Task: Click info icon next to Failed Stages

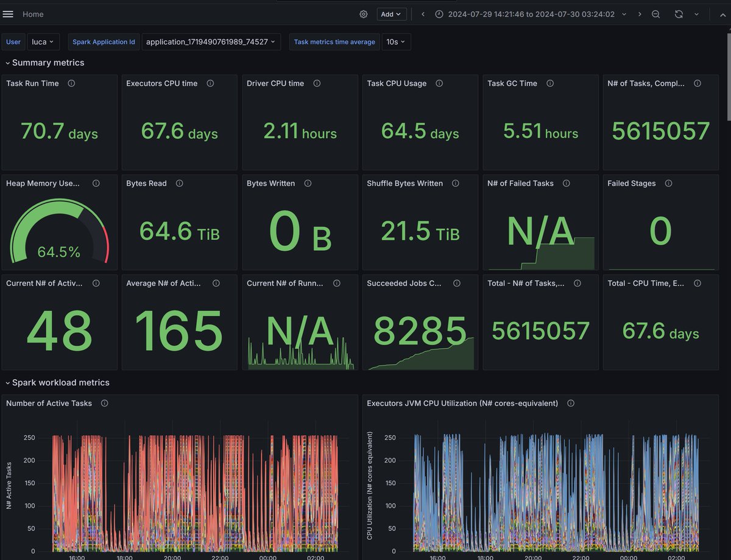Action: coord(668,183)
